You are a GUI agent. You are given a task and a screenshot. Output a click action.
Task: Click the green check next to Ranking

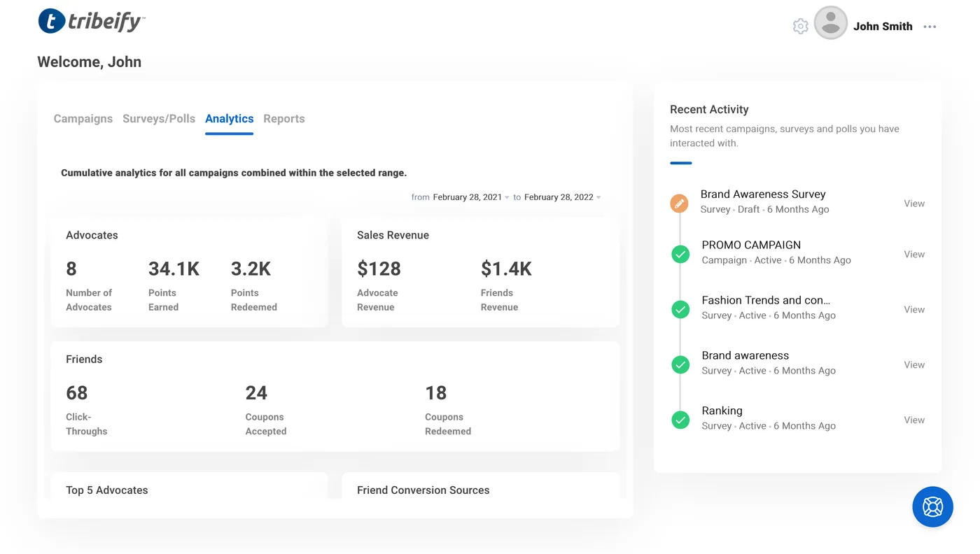[680, 420]
